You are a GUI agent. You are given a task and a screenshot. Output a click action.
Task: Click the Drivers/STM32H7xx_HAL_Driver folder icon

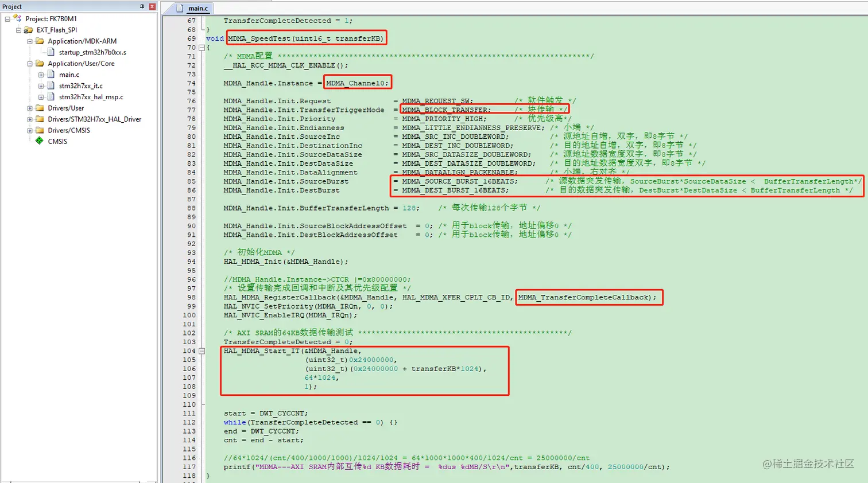[40, 119]
